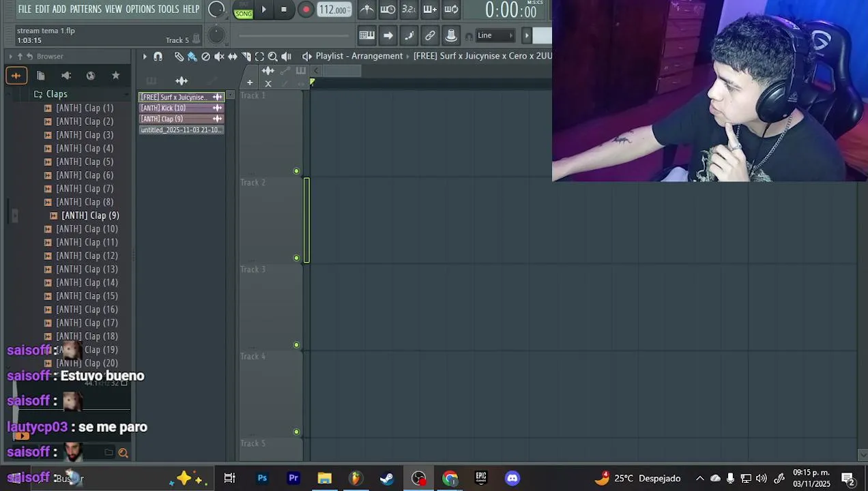
Task: Pick the Zoom magnifier tool in playlist
Action: click(x=272, y=57)
